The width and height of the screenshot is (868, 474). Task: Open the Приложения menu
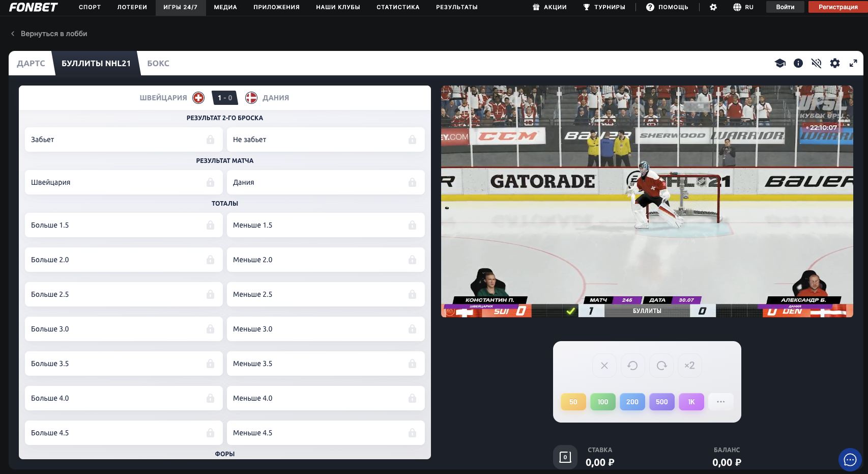point(277,7)
